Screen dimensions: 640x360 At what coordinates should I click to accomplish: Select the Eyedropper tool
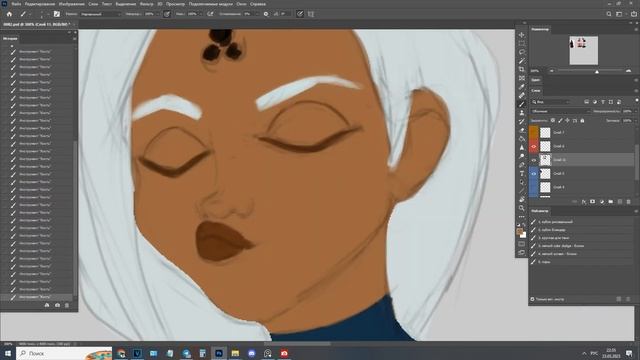(x=522, y=87)
